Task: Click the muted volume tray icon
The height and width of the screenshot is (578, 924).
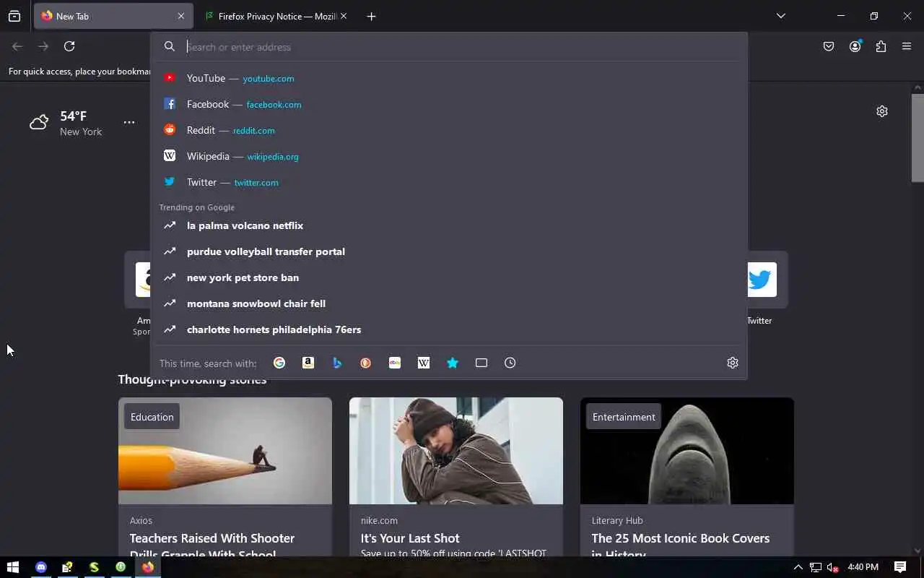Action: [833, 567]
